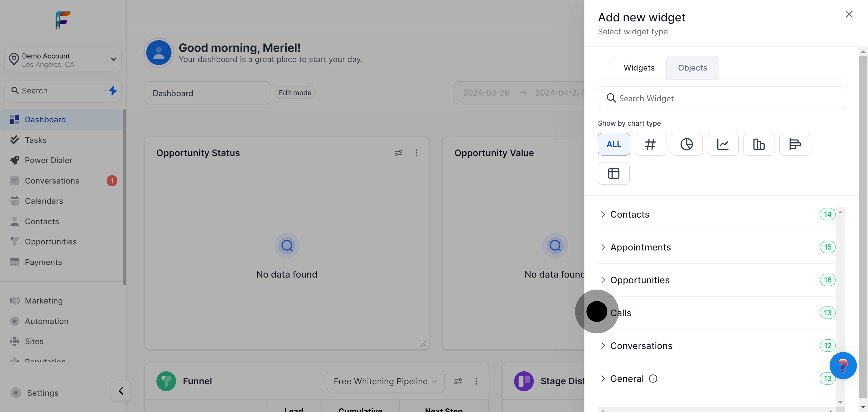Filter widgets by number chart type
This screenshot has height=412, width=868.
point(650,144)
